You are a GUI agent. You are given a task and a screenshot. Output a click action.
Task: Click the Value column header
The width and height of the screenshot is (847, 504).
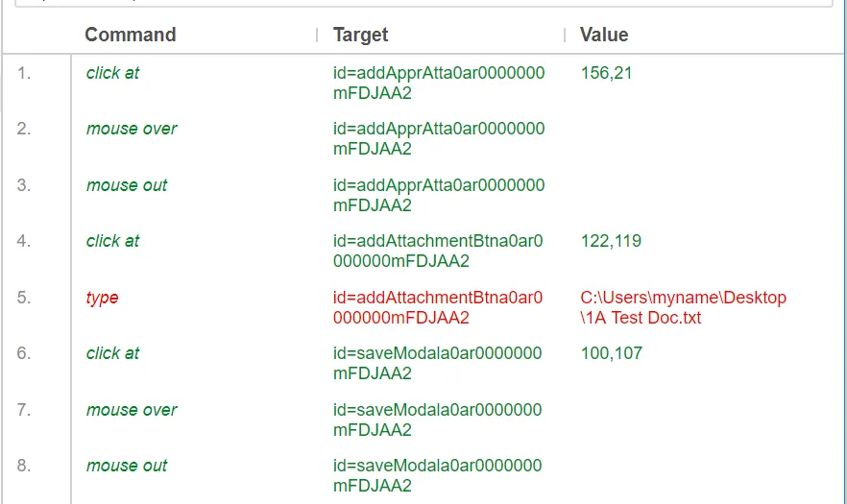coord(604,35)
